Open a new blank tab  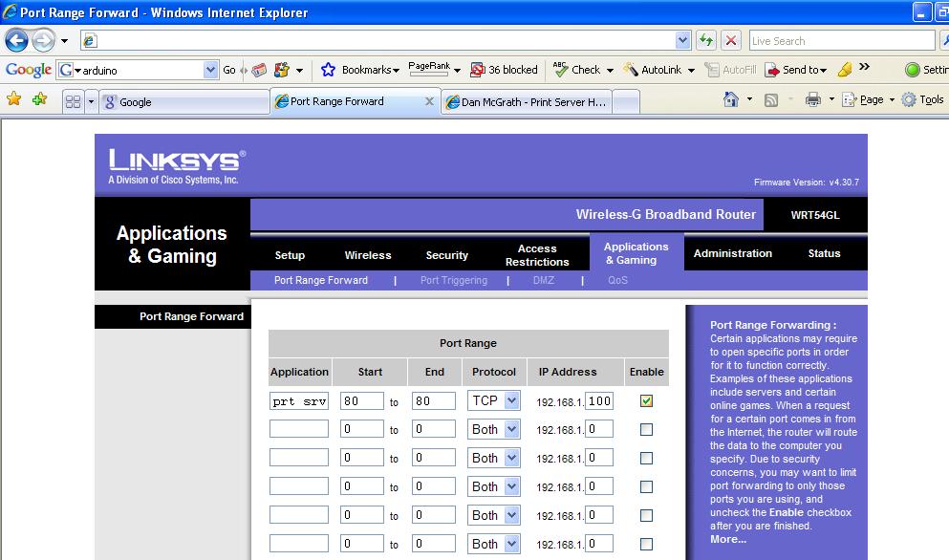(x=626, y=101)
